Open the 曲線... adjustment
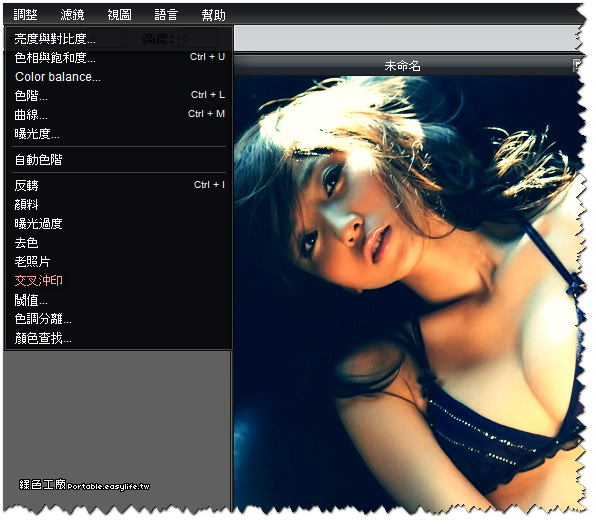Image resolution: width=596 pixels, height=524 pixels. click(x=119, y=114)
